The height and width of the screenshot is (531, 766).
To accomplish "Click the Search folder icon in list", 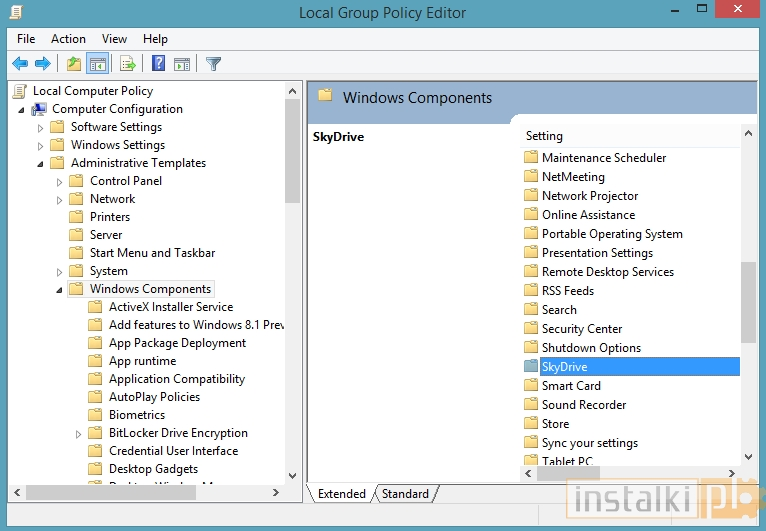I will pyautogui.click(x=531, y=309).
